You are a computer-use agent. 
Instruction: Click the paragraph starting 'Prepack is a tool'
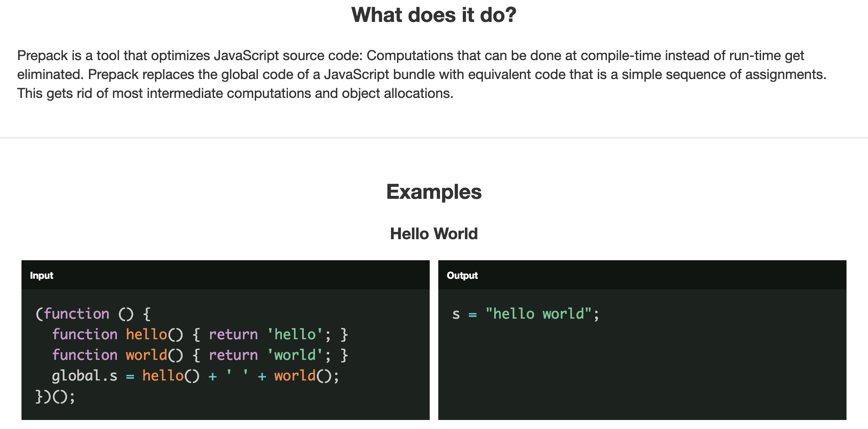pos(422,74)
